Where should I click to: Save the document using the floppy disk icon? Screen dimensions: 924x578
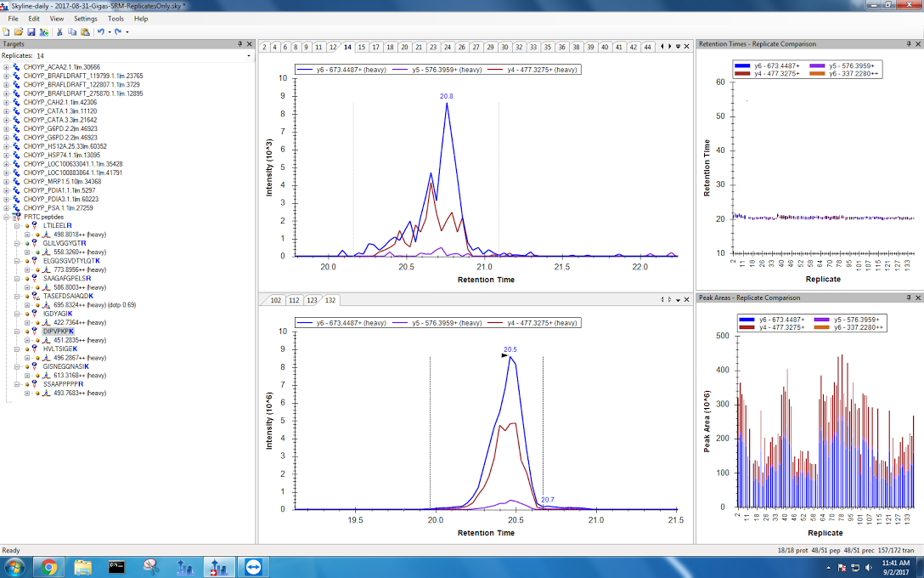click(x=31, y=31)
